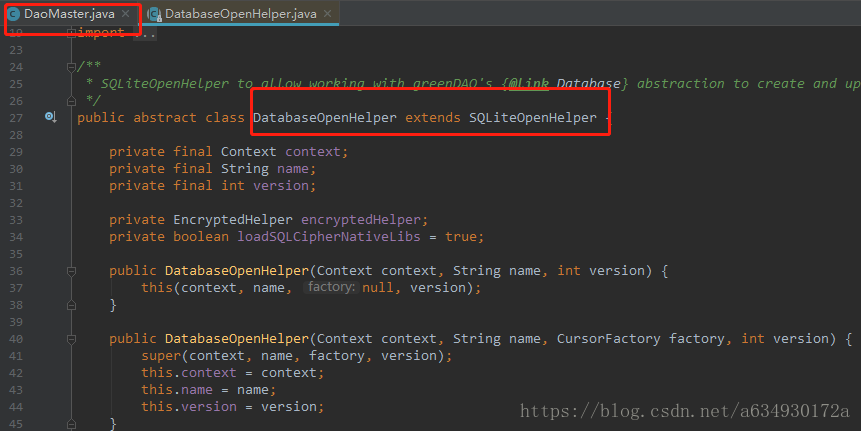
Task: Click the loadSQLCipherNativeLibs field name
Action: (329, 237)
